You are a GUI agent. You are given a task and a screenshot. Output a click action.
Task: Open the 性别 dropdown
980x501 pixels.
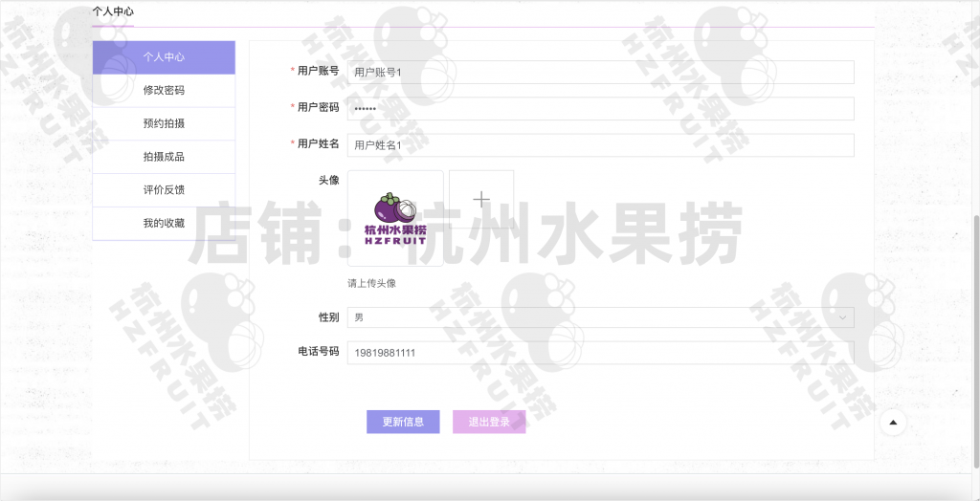click(x=601, y=317)
